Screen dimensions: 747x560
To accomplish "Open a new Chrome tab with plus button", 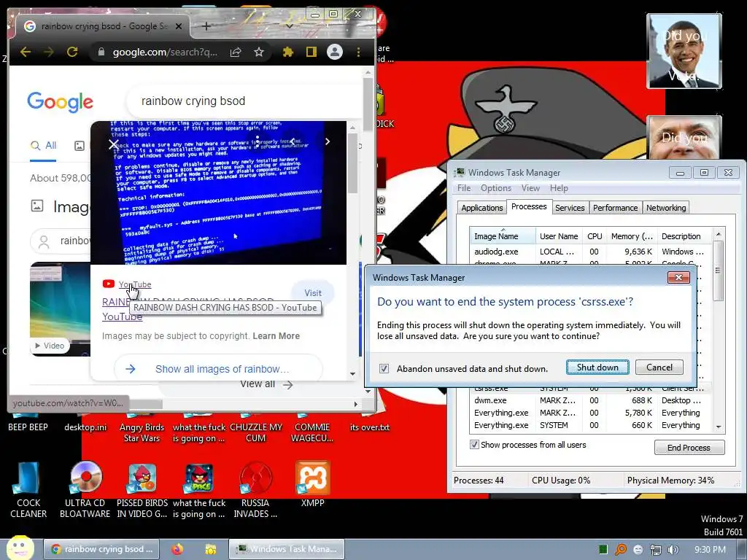I will point(206,26).
